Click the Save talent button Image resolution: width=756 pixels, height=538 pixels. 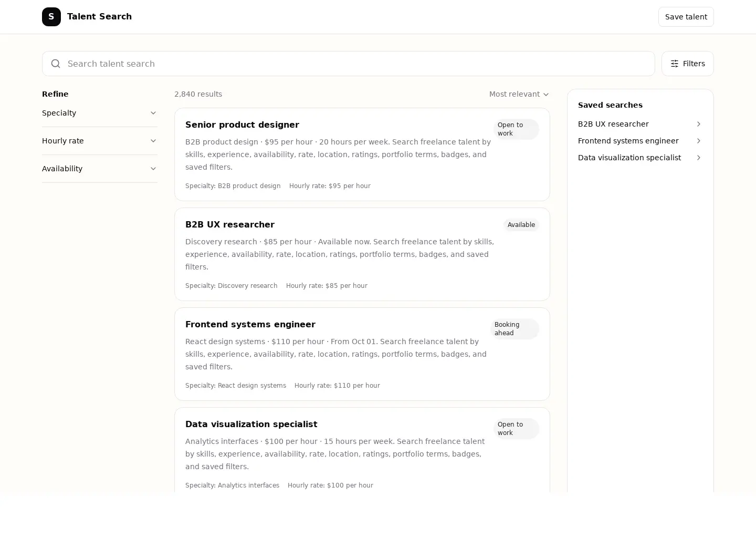pos(686,17)
